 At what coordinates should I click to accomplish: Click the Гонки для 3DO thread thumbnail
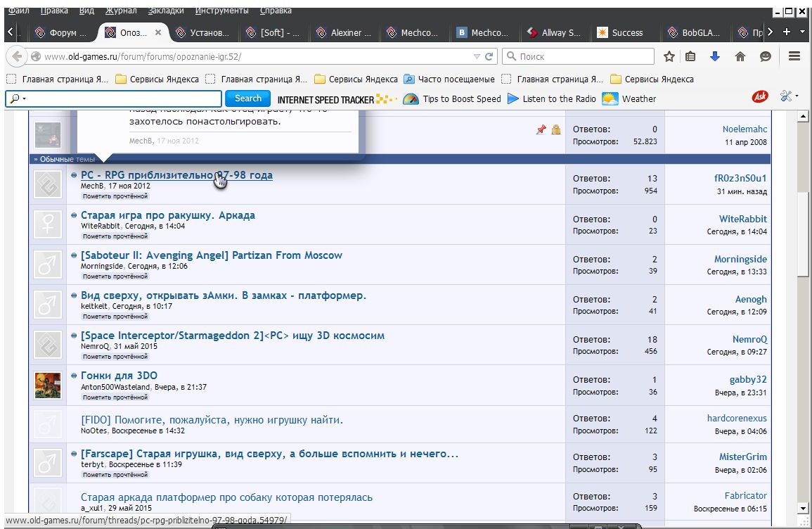coord(47,385)
